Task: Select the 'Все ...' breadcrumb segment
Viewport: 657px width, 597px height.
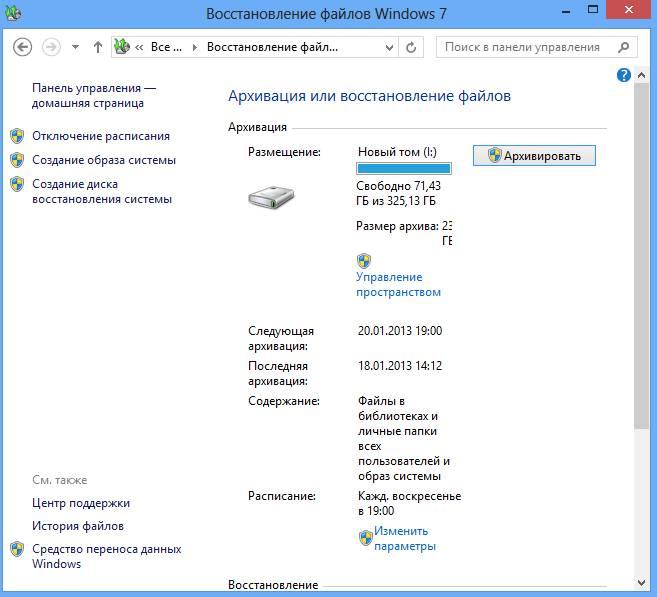Action: 166,47
